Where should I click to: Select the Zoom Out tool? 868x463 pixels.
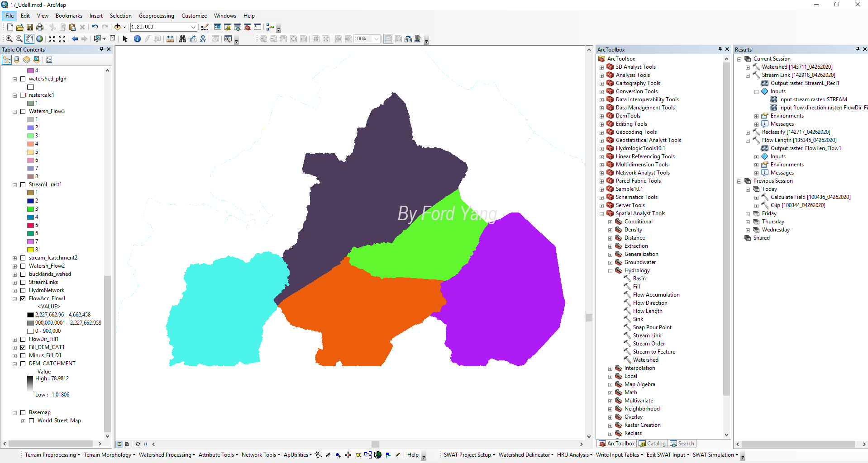pyautogui.click(x=19, y=39)
